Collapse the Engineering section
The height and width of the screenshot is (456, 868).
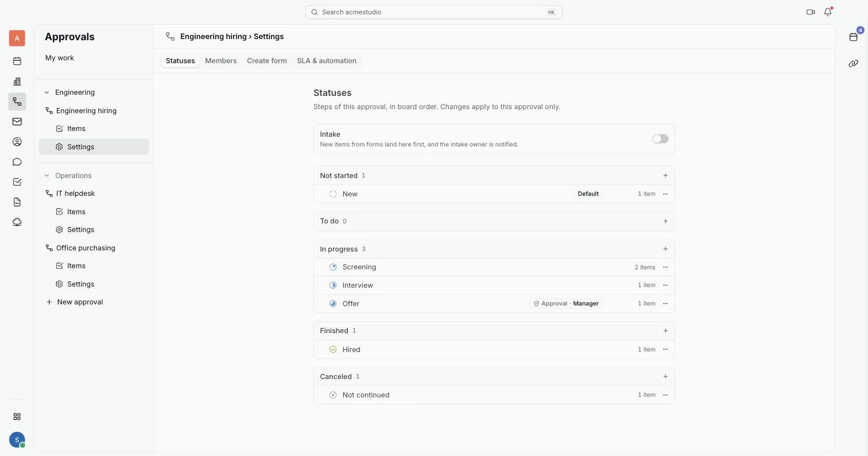tap(47, 92)
